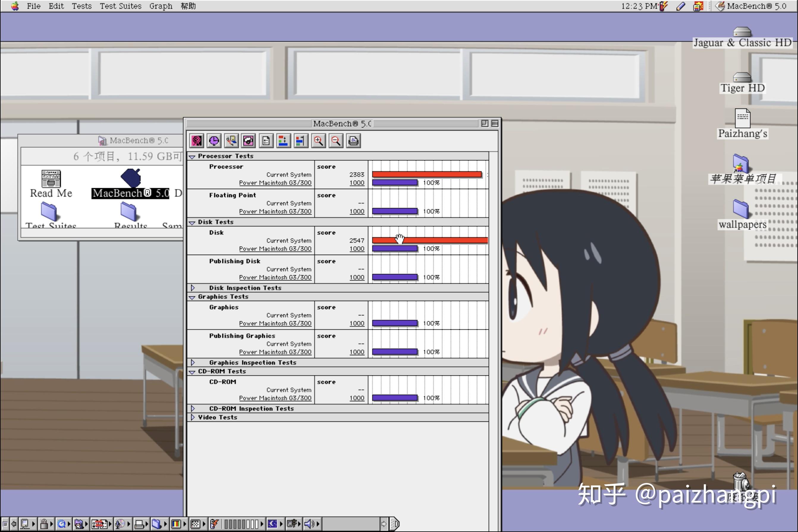Click the sort bars toolbar icon
Image resolution: width=798 pixels, height=532 pixels.
pyautogui.click(x=283, y=141)
